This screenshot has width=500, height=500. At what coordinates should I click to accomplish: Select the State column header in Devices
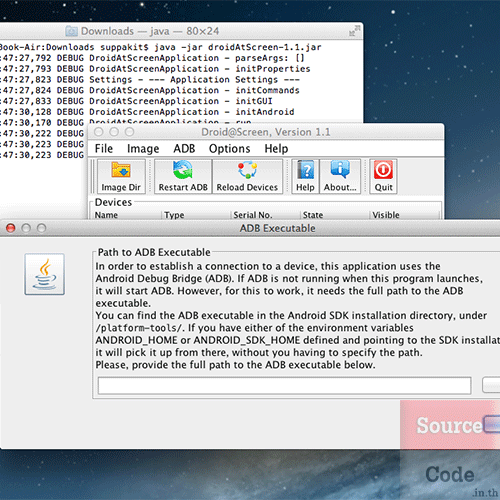(335, 215)
